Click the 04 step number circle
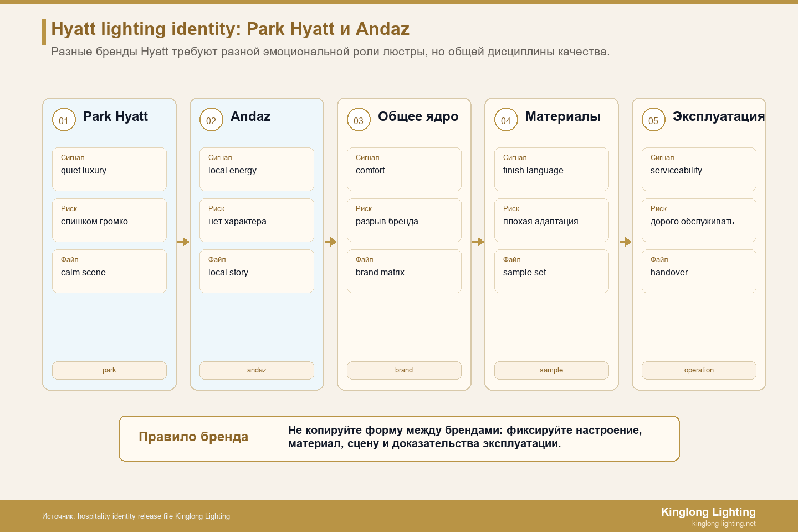Viewport: 798px width, 532px height. click(506, 120)
